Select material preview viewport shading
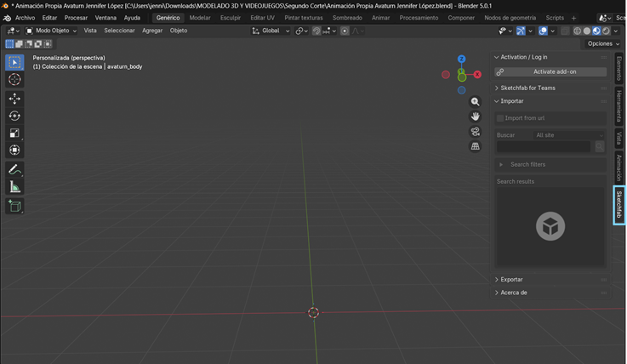The height and width of the screenshot is (364, 627). [x=596, y=31]
